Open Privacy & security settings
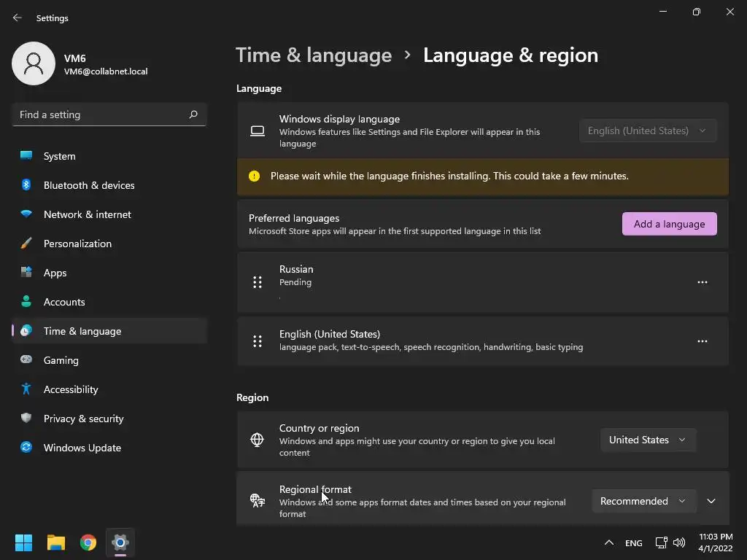The height and width of the screenshot is (560, 747). (109, 419)
